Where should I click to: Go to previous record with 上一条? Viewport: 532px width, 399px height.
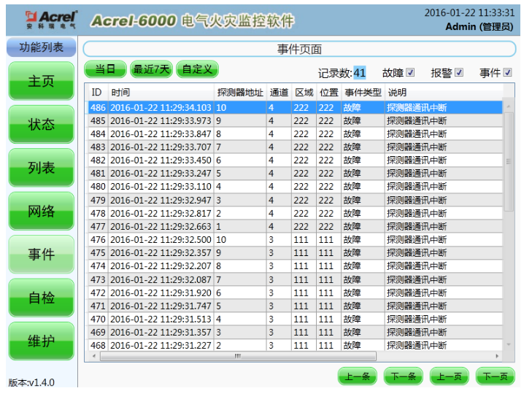click(x=358, y=376)
